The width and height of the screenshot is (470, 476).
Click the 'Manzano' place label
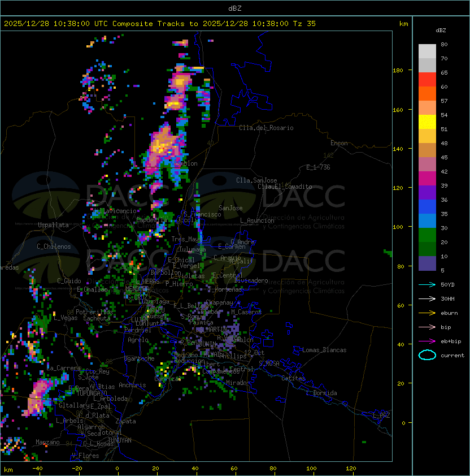pos(47,442)
